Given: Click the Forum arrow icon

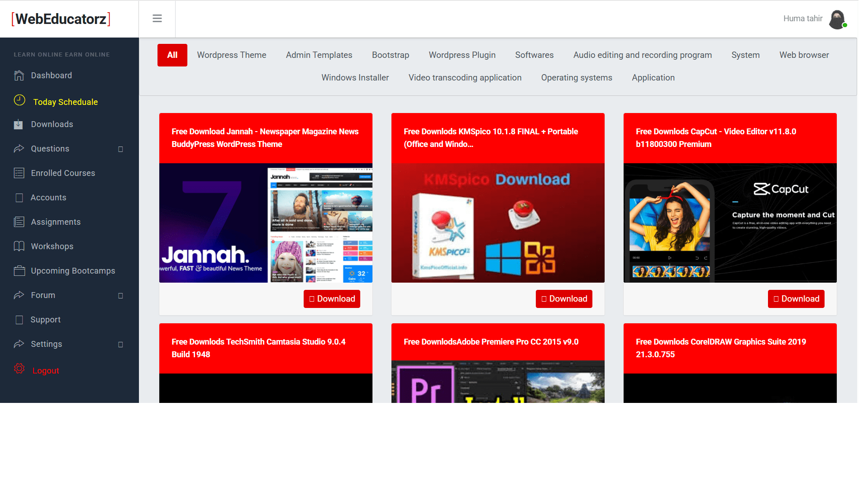Looking at the screenshot, I should click(x=19, y=295).
